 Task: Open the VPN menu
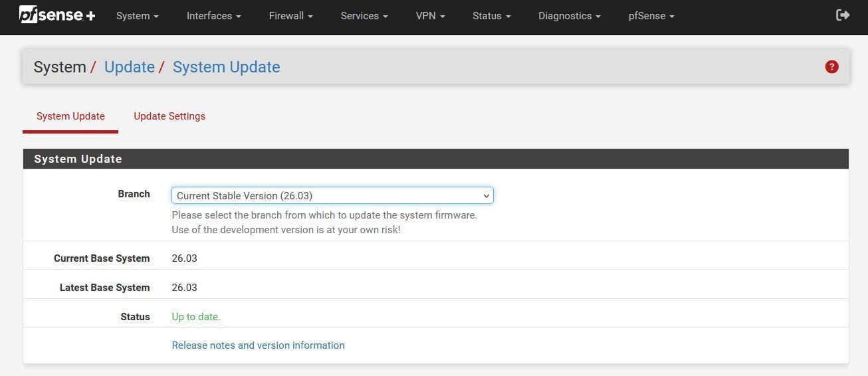pos(430,16)
